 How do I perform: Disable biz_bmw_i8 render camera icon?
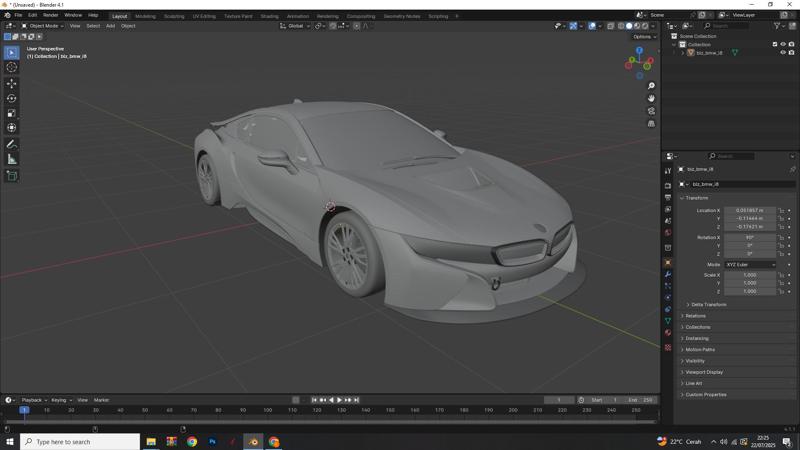791,53
